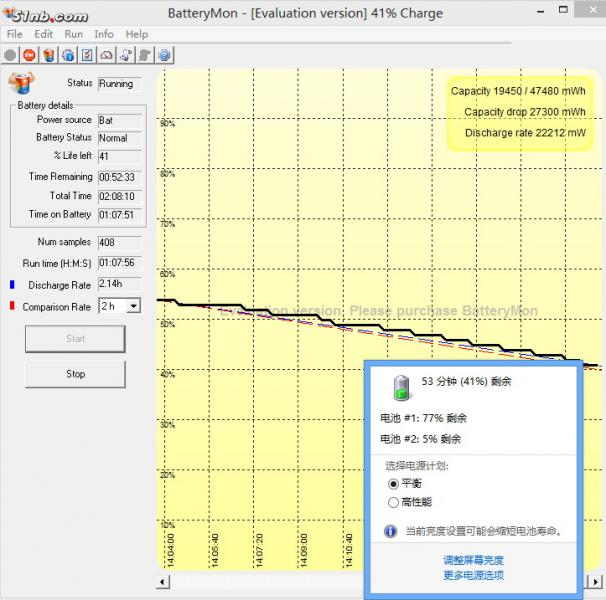The width and height of the screenshot is (606, 600).
Task: Click the Capacity 19450 / 47480 mWh text
Action: pos(518,91)
